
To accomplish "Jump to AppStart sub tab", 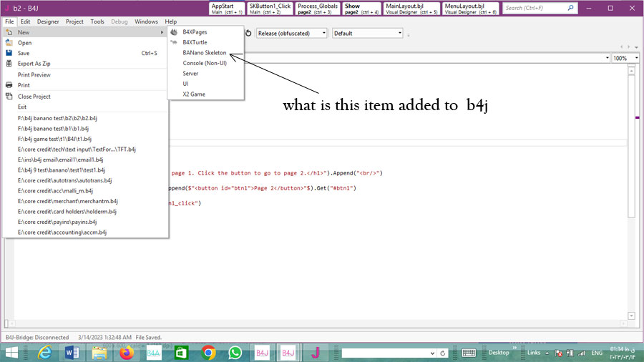I will tap(227, 8).
